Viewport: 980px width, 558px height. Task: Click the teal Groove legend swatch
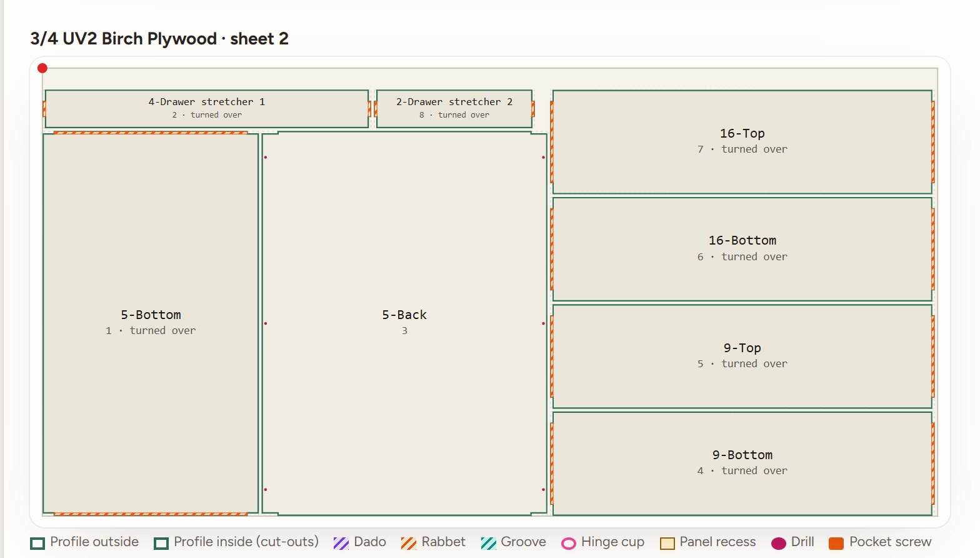(x=489, y=543)
